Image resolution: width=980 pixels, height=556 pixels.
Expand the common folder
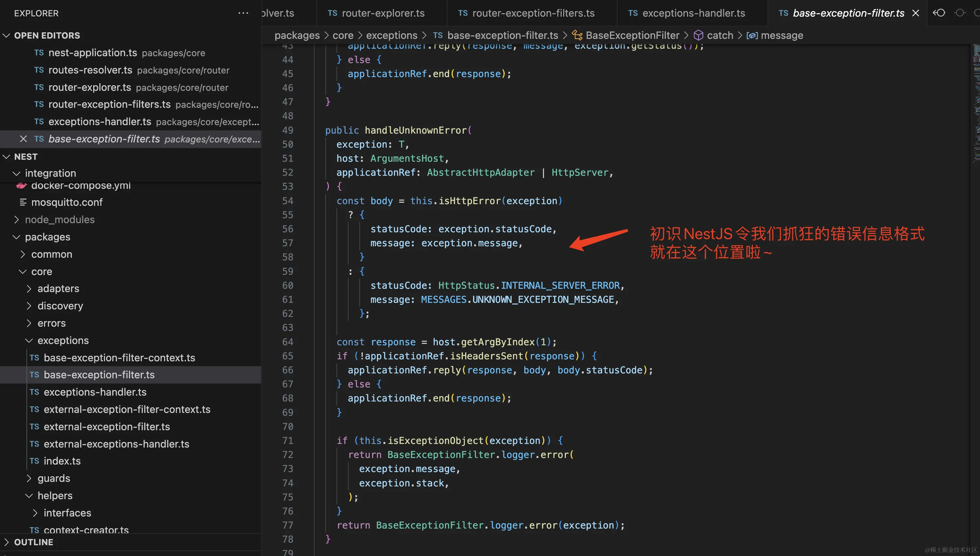tap(23, 254)
